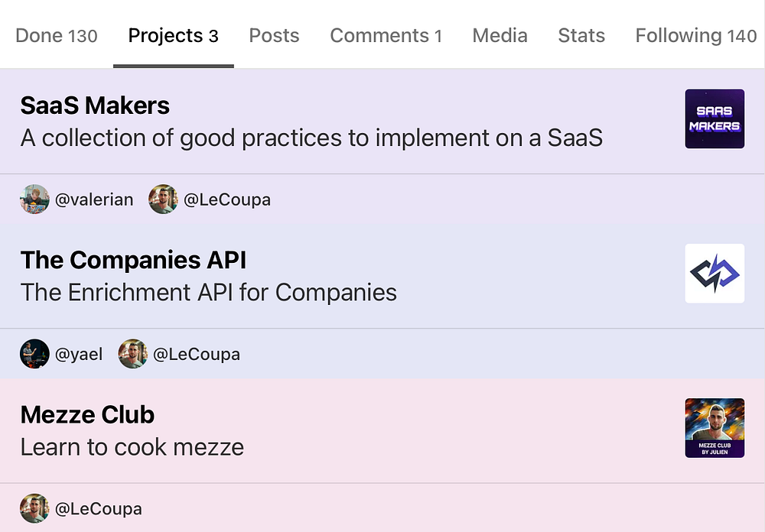Click @LeCoupa's avatar under SaaS Makers
This screenshot has width=765, height=532.
click(163, 199)
